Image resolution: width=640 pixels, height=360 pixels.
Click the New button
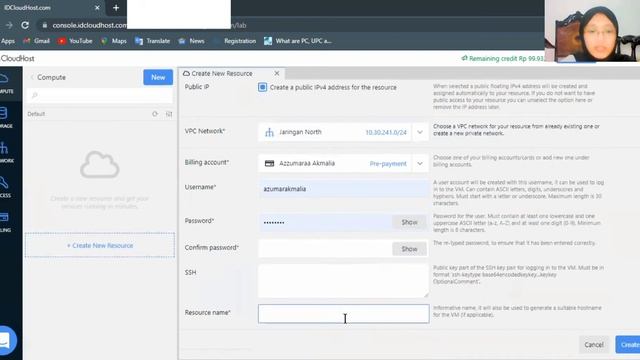coord(158,77)
